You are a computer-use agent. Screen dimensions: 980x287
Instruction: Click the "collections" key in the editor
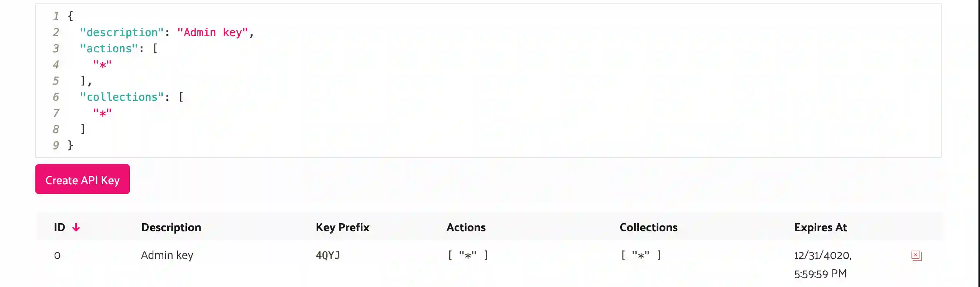coord(122,97)
